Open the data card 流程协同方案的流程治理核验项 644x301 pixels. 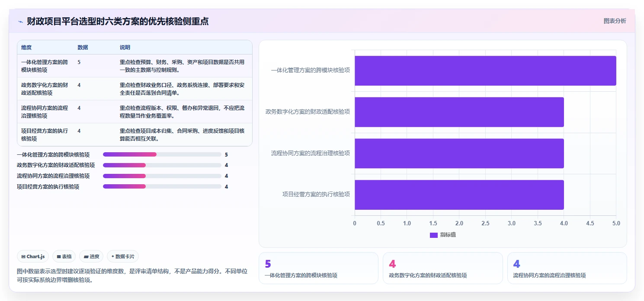click(x=567, y=268)
